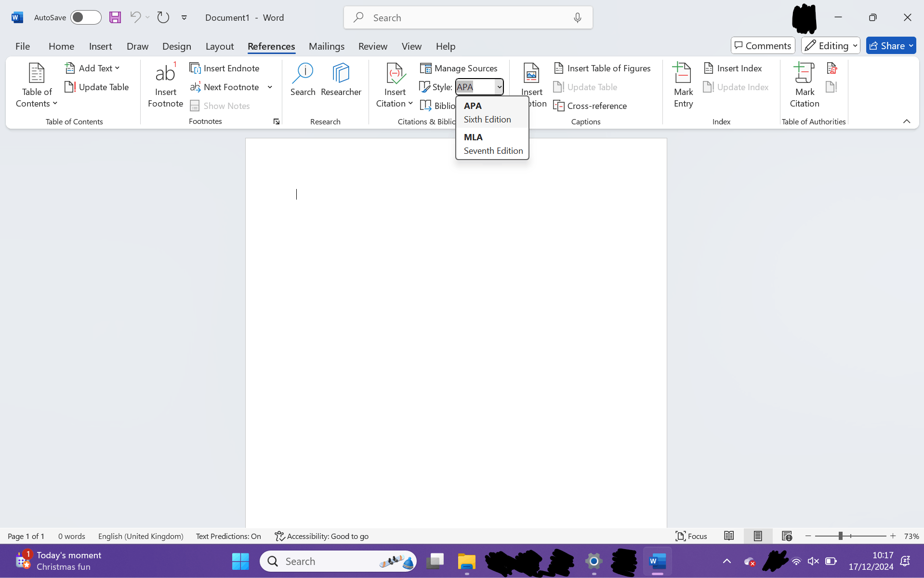Toggle Focus mode in status bar
The image size is (924, 578).
pos(691,536)
